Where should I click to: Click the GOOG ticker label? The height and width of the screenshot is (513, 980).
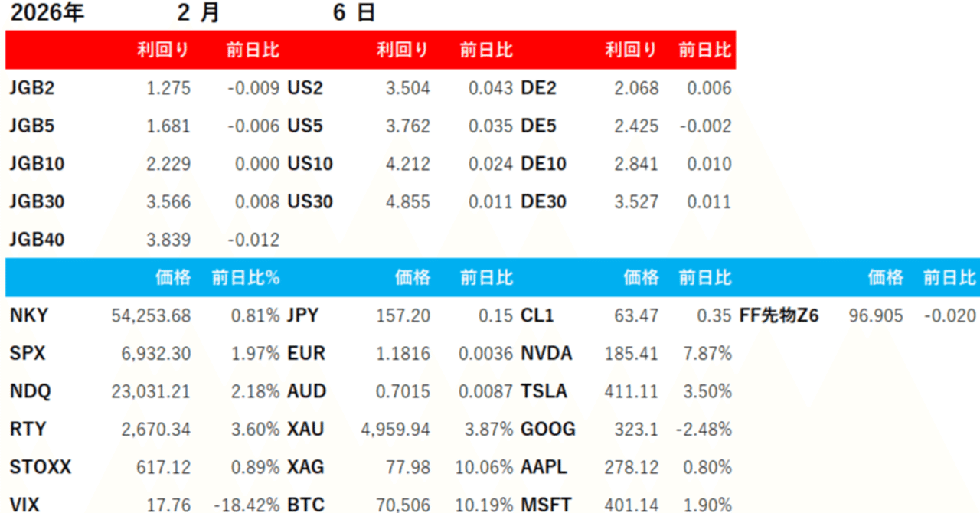coord(547,430)
